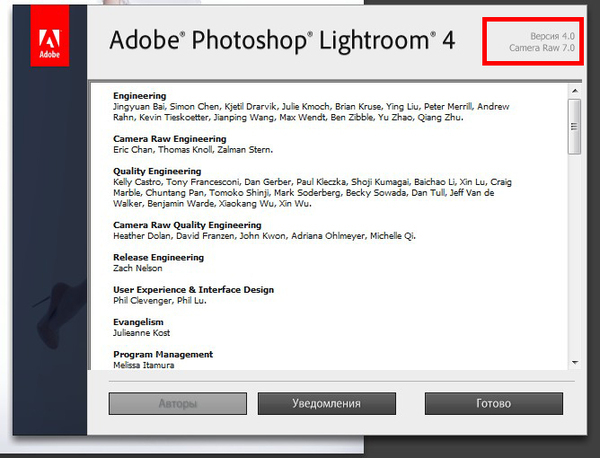Click the line starting with Jingyuan Bai
Image resolution: width=600 pixels, height=458 pixels.
[x=311, y=106]
